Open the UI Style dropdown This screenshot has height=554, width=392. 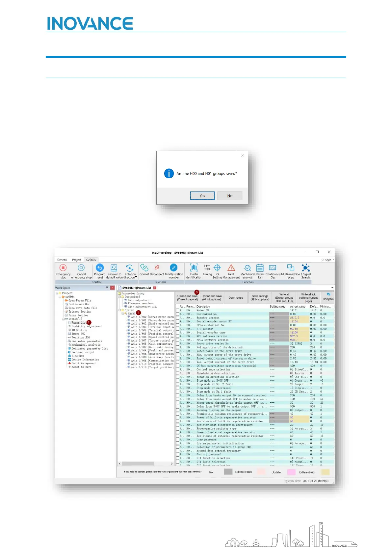328,260
